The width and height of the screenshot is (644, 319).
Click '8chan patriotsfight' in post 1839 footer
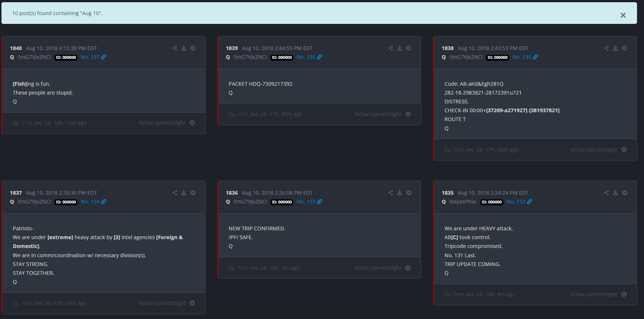(x=378, y=114)
